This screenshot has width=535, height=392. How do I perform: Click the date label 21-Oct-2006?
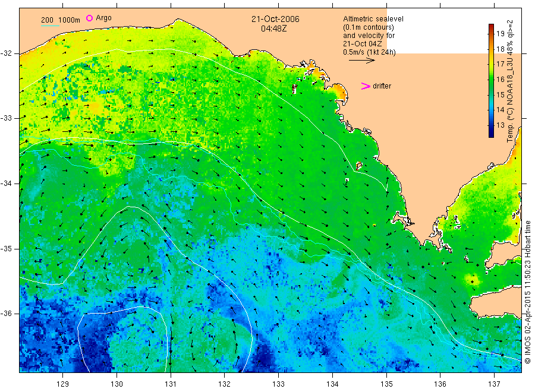coord(275,19)
